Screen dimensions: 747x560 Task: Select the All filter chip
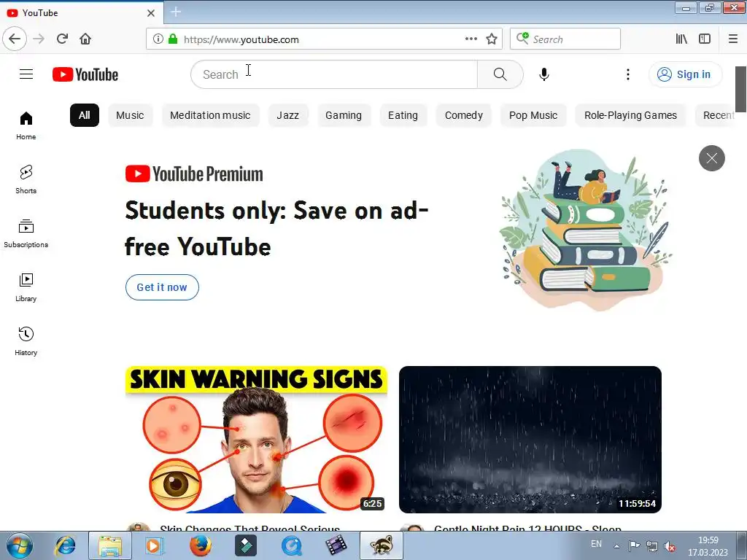point(85,115)
